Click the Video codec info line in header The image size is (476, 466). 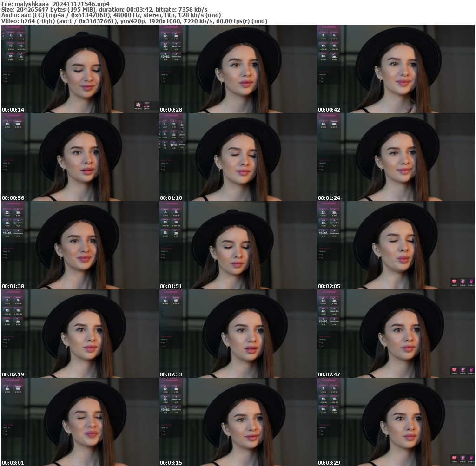click(134, 21)
